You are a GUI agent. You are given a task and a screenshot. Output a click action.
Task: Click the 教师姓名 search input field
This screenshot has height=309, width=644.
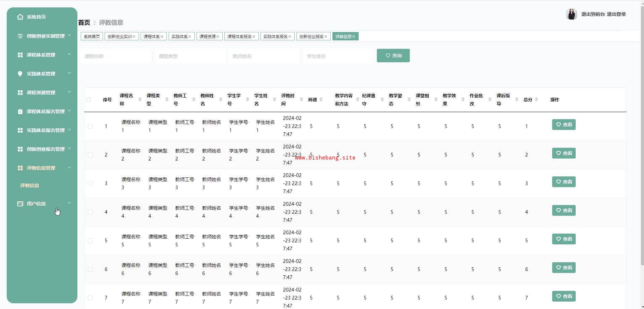pos(264,56)
